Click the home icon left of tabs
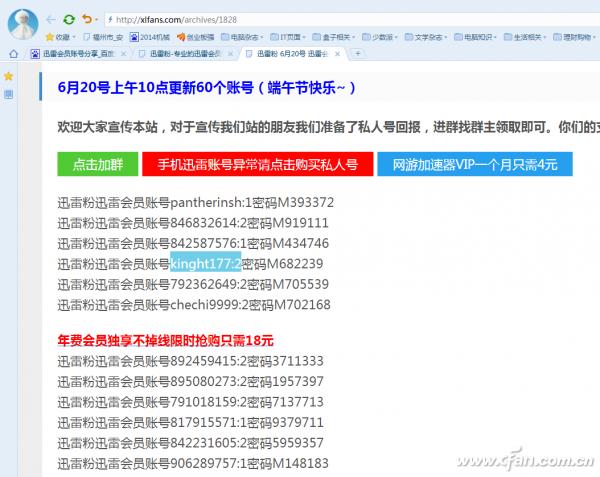Viewport: 600px width, 477px height. pyautogui.click(x=13, y=54)
